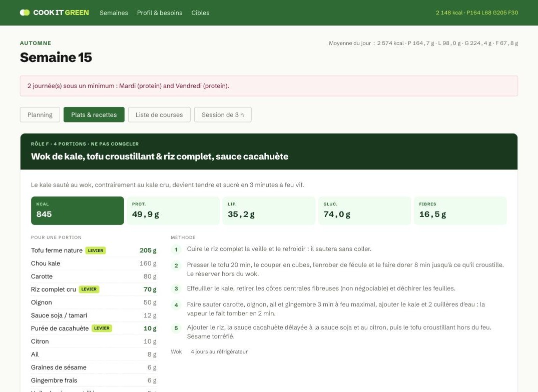
Task: Open Profil & besoins page
Action: click(x=160, y=12)
